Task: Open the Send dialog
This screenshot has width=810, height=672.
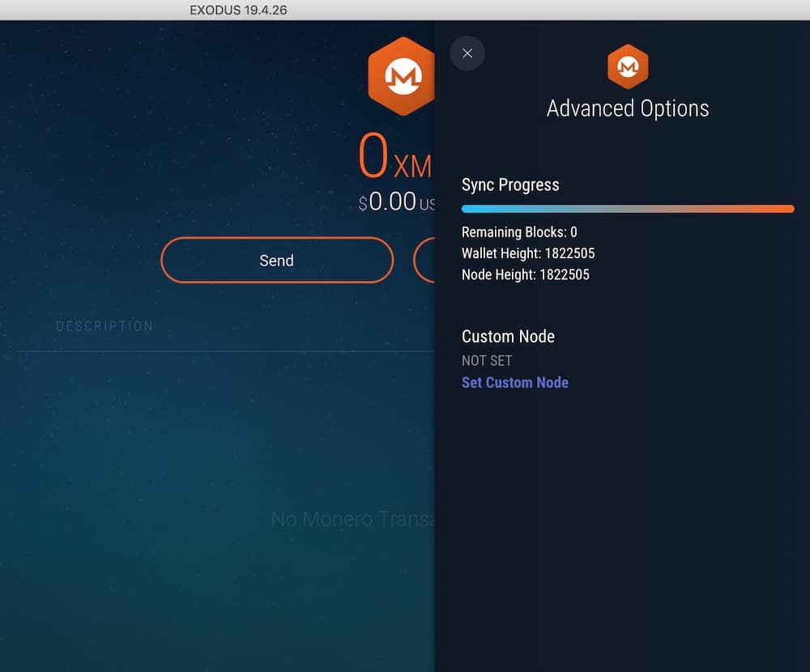Action: tap(277, 261)
